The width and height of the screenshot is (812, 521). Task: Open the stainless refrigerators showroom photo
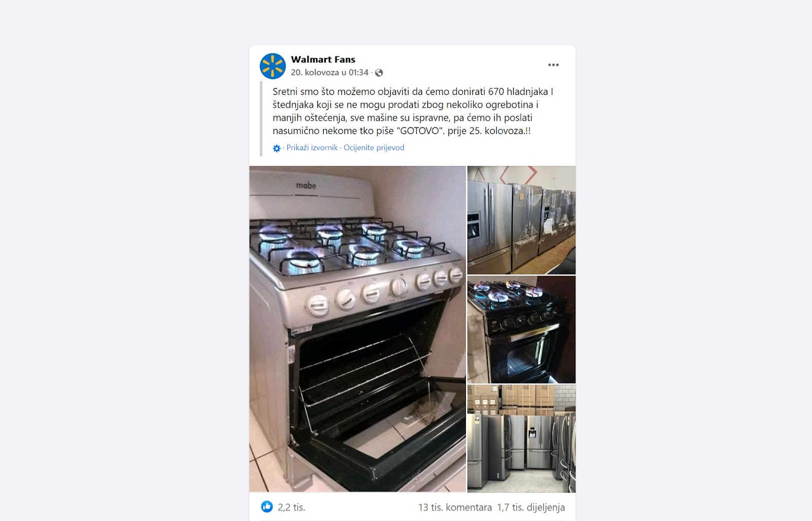pos(521,220)
